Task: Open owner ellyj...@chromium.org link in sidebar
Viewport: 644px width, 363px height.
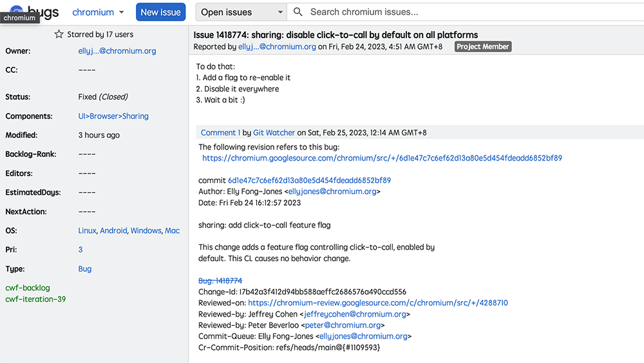Action: 117,51
